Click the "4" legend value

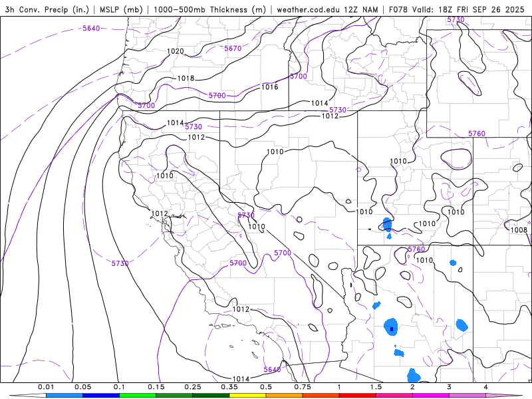point(486,387)
